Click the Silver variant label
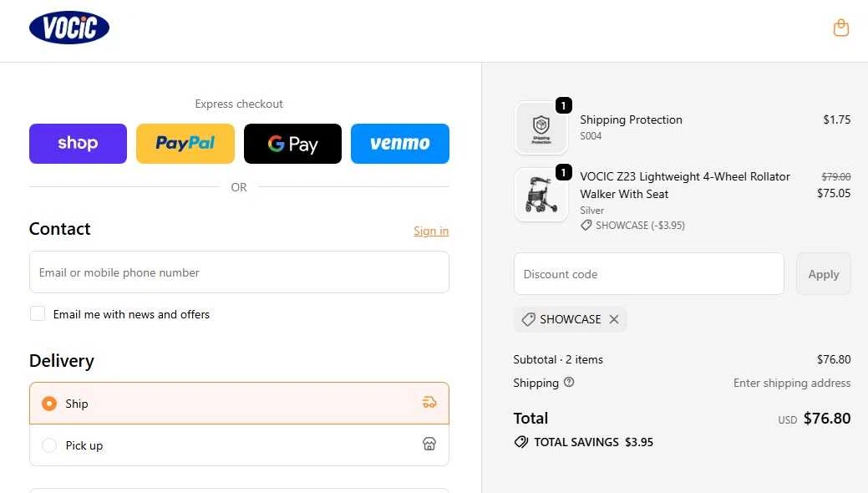The height and width of the screenshot is (493, 868). point(591,211)
